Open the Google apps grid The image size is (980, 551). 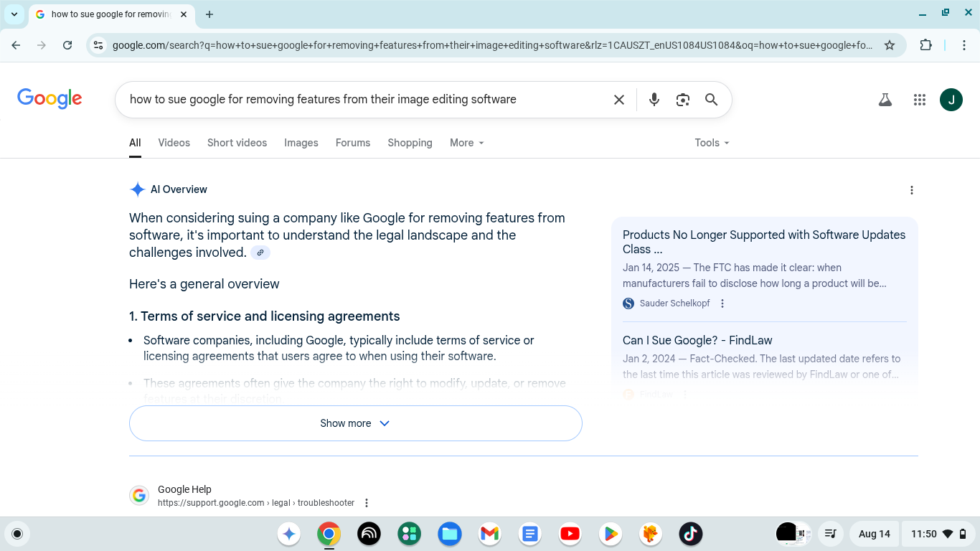920,100
